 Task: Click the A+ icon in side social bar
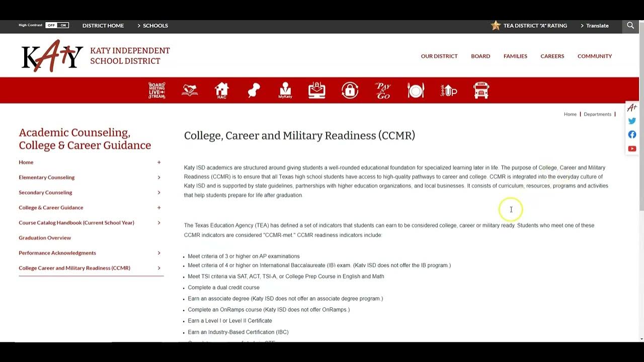click(632, 108)
